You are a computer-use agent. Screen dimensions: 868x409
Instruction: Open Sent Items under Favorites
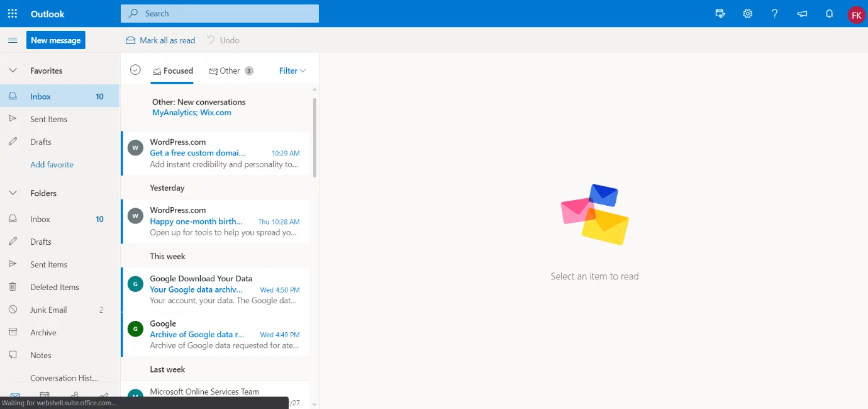coord(60,119)
